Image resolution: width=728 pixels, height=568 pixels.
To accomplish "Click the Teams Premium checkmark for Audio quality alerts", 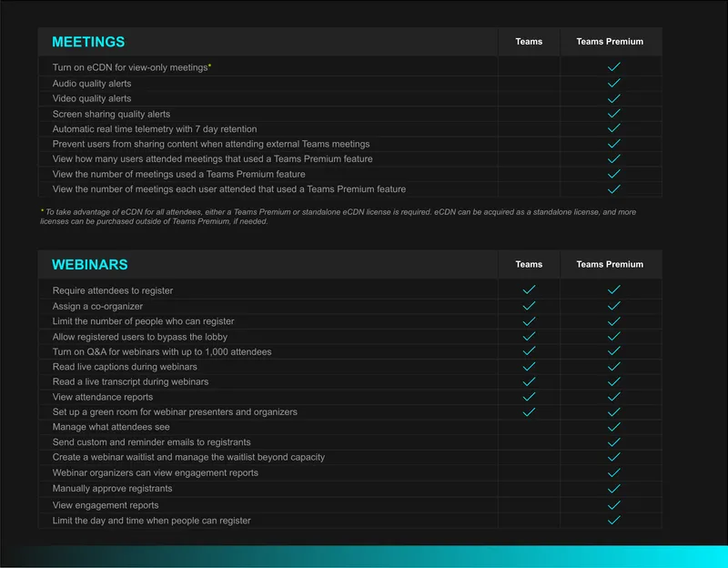I will pos(613,83).
